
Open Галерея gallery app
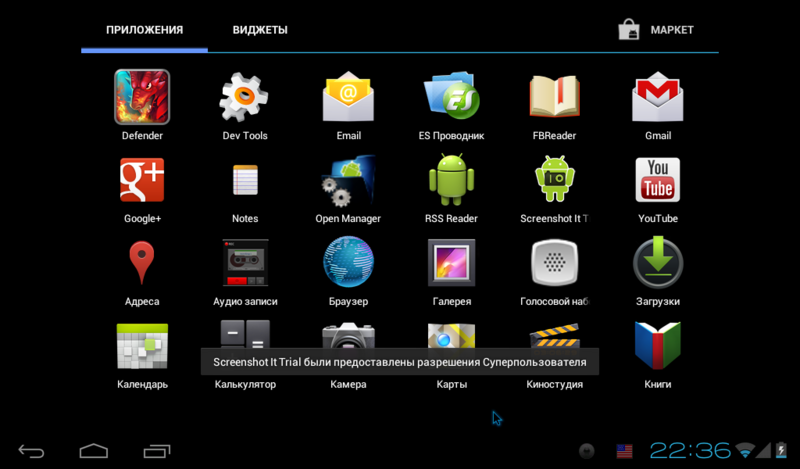pos(452,262)
